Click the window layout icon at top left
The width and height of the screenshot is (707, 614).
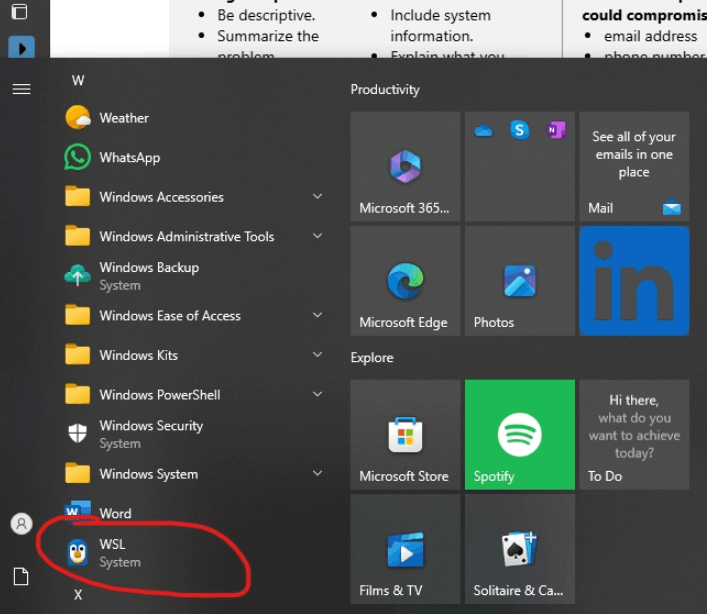pos(19,11)
